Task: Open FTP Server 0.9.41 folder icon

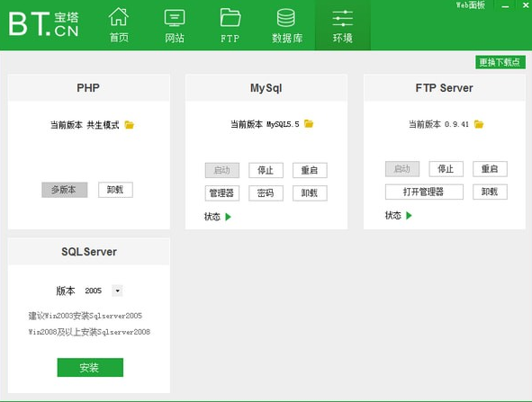Action: 479,124
